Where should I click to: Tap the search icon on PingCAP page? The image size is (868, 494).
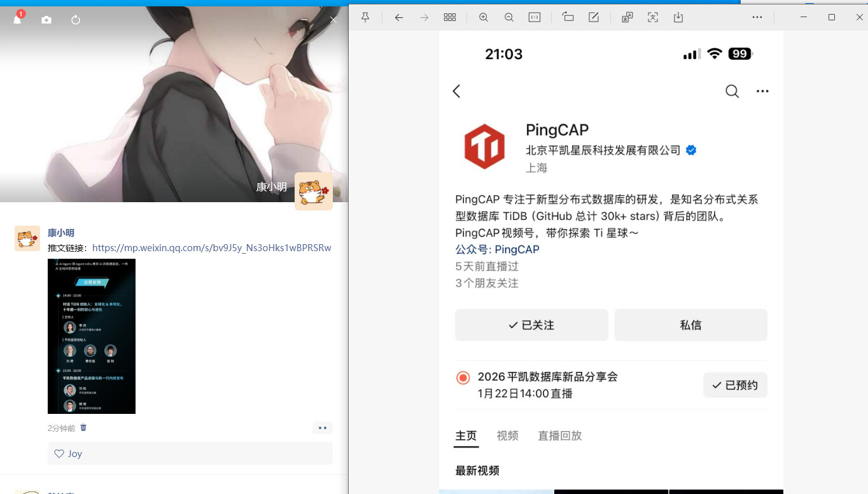(732, 92)
